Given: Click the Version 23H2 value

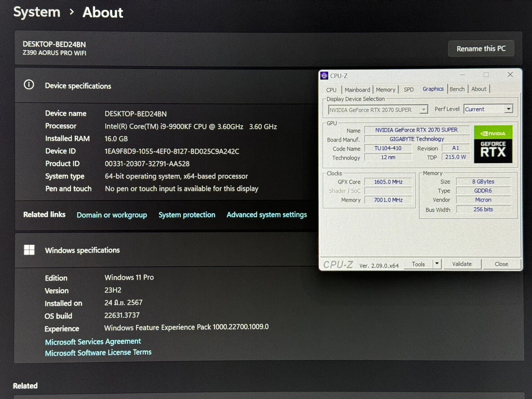Looking at the screenshot, I should pos(113,290).
